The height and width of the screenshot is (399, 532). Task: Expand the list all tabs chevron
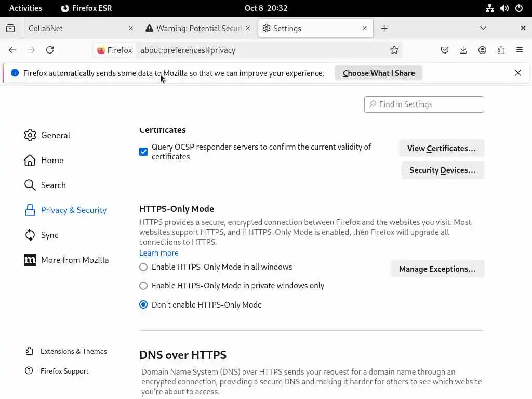(x=483, y=28)
